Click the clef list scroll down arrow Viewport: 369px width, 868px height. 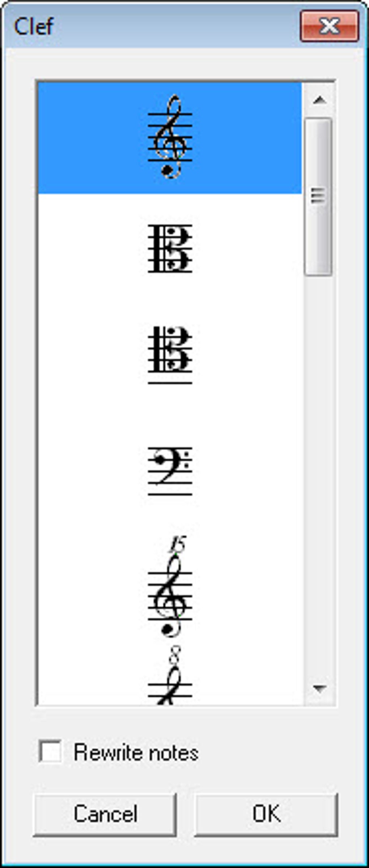click(319, 688)
